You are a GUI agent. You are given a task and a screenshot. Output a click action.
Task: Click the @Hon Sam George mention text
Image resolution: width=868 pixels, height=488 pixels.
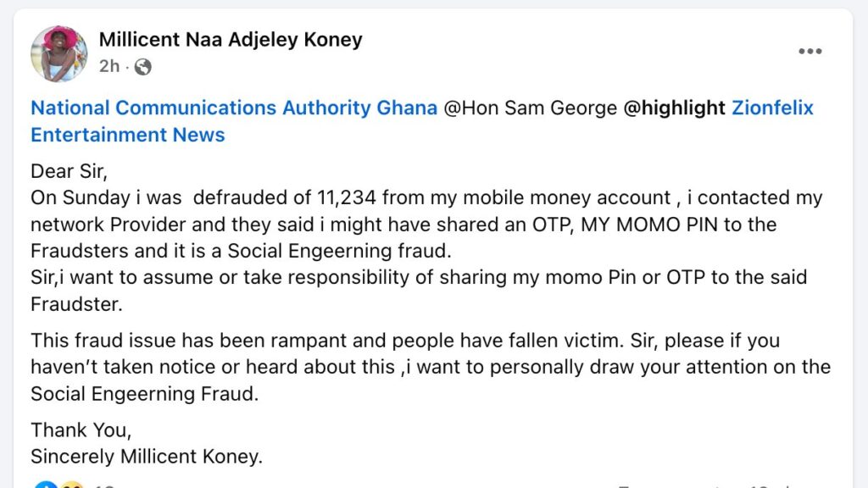(531, 108)
